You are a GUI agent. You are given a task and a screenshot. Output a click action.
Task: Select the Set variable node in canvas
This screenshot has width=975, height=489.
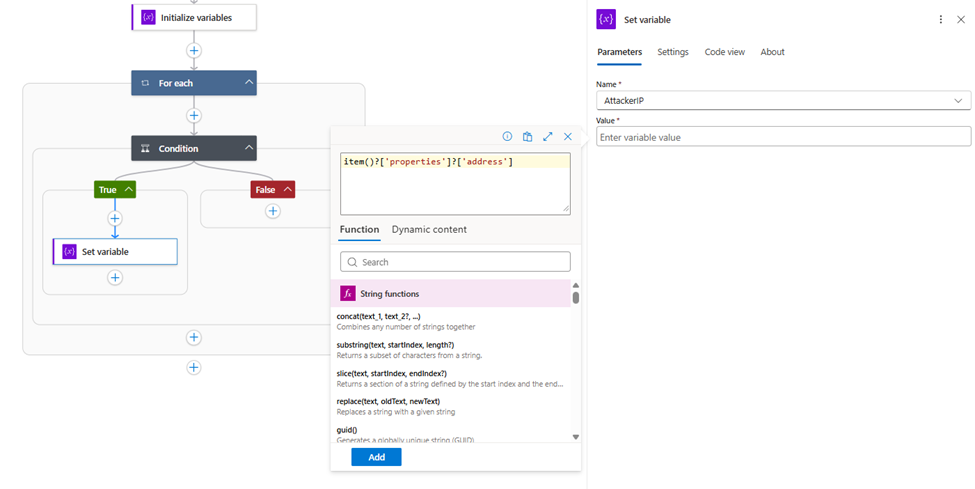click(x=115, y=251)
